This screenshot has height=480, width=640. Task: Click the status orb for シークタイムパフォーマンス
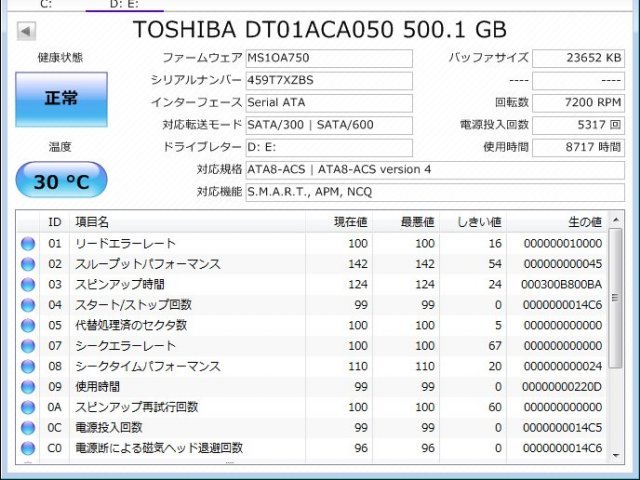(28, 367)
